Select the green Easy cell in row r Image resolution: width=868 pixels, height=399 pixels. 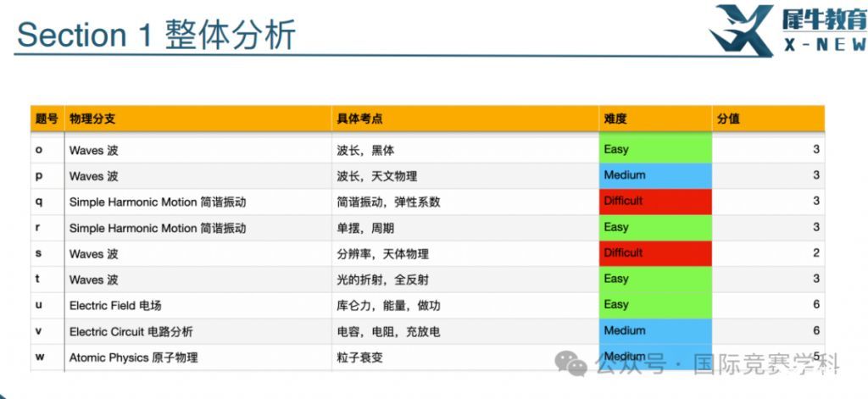coord(655,227)
